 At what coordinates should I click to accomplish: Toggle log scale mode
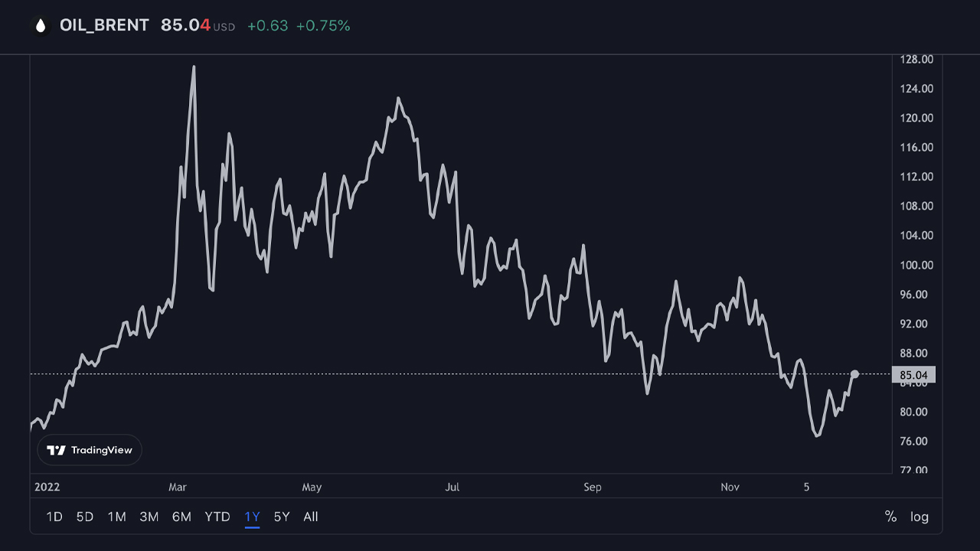(x=920, y=517)
